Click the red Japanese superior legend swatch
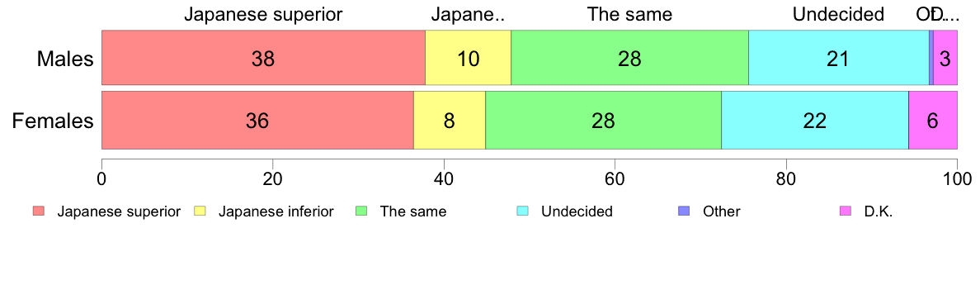Image resolution: width=980 pixels, height=304 pixels. [40, 211]
